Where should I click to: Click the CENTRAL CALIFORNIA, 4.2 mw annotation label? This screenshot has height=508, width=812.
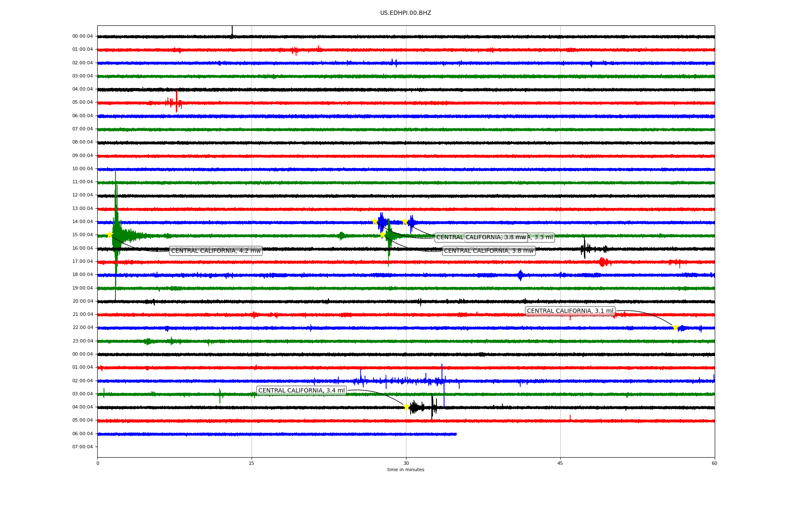[216, 251]
